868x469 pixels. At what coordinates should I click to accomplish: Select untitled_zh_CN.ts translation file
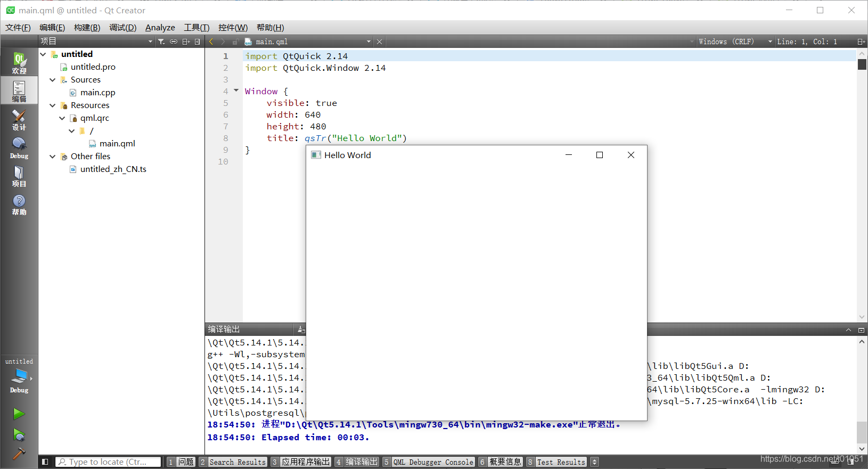[x=113, y=169]
